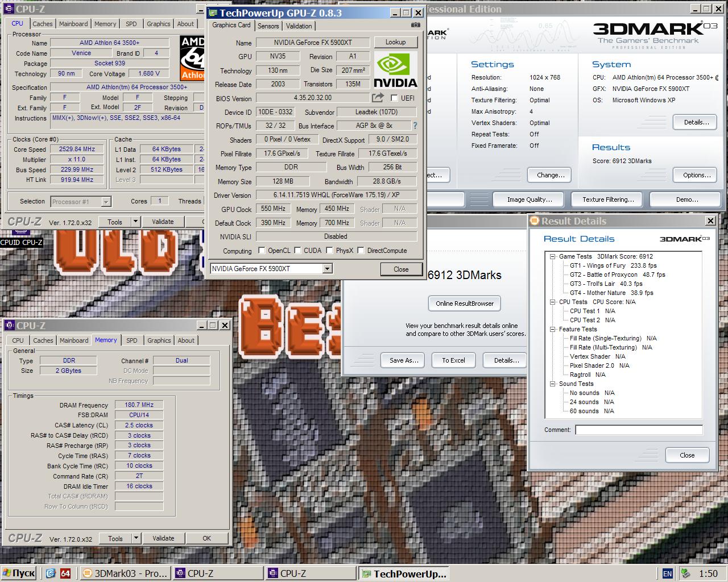Click the Пуск start button

pyautogui.click(x=19, y=573)
